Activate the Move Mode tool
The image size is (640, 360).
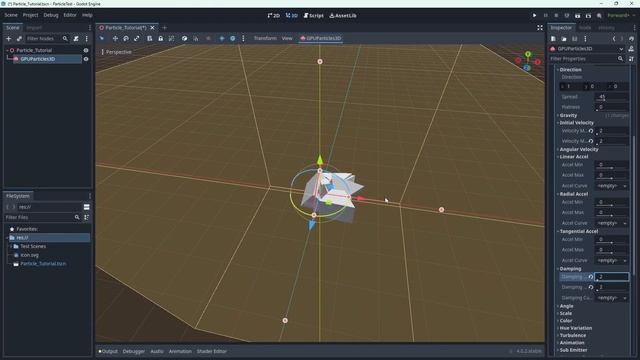click(115, 38)
